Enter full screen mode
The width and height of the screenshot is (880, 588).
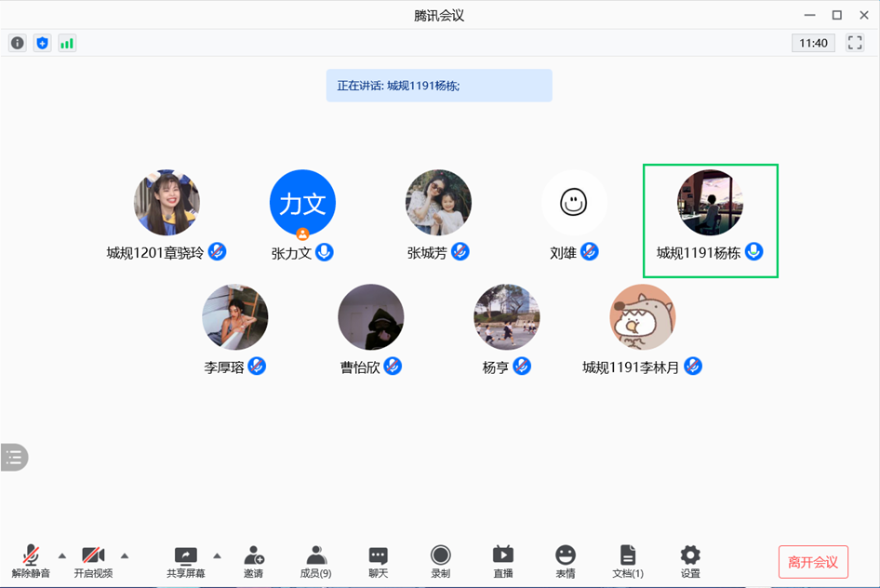tap(854, 43)
